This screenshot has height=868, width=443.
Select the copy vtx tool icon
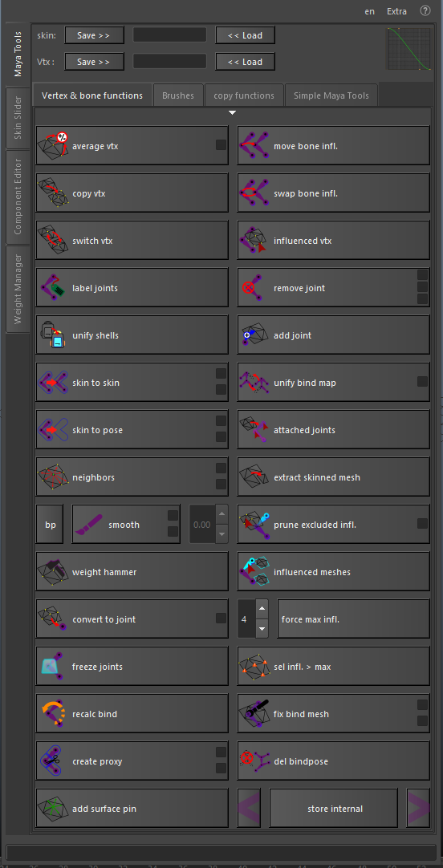[53, 193]
